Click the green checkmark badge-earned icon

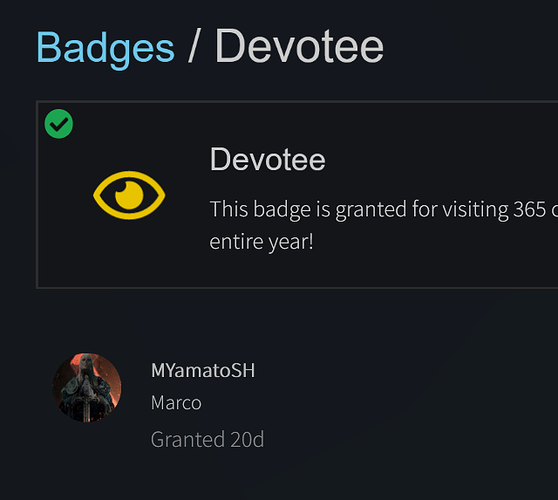pyautogui.click(x=59, y=124)
